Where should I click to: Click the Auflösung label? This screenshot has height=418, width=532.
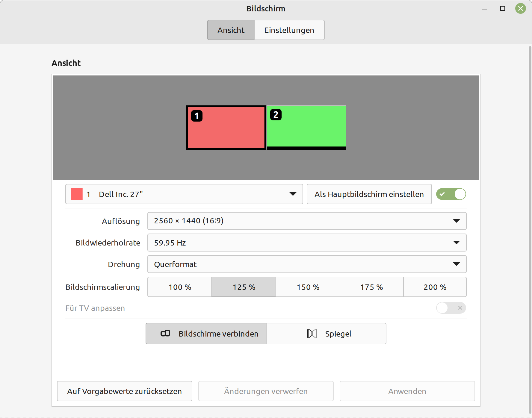click(121, 221)
